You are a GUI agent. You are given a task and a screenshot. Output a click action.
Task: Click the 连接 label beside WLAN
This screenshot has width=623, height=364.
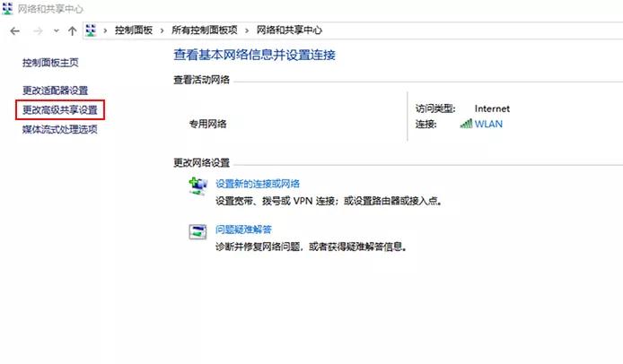[x=426, y=125]
